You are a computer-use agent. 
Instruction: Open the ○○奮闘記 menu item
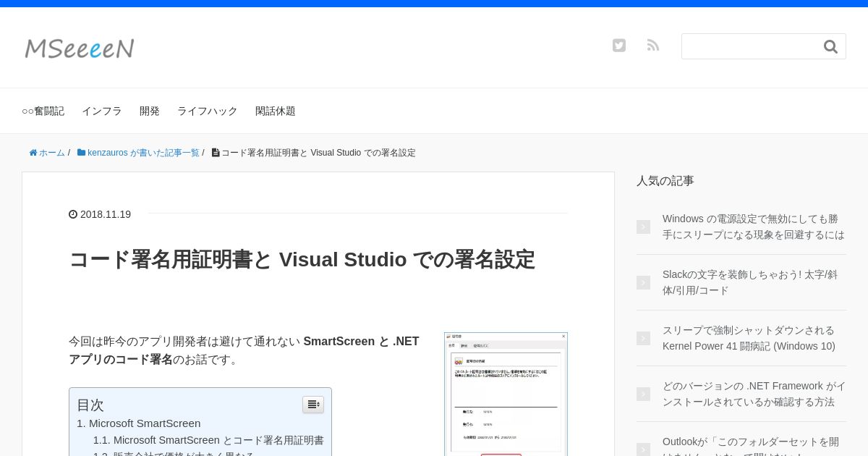tap(43, 111)
